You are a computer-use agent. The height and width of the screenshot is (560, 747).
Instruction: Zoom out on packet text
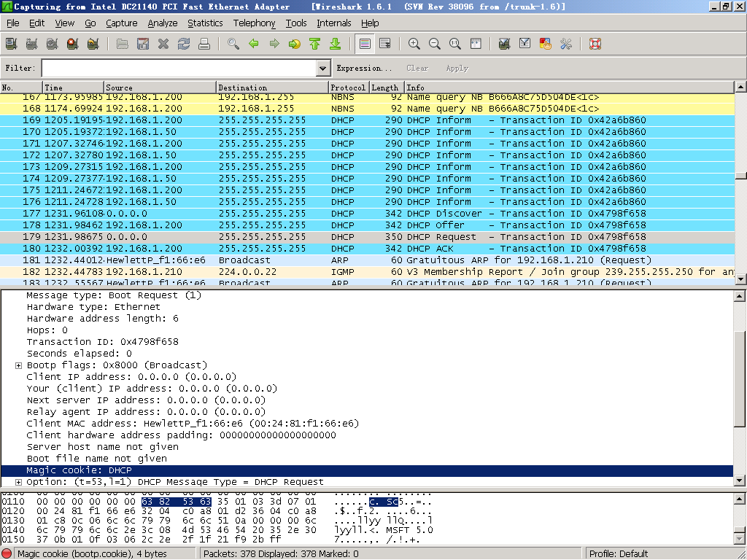point(435,44)
